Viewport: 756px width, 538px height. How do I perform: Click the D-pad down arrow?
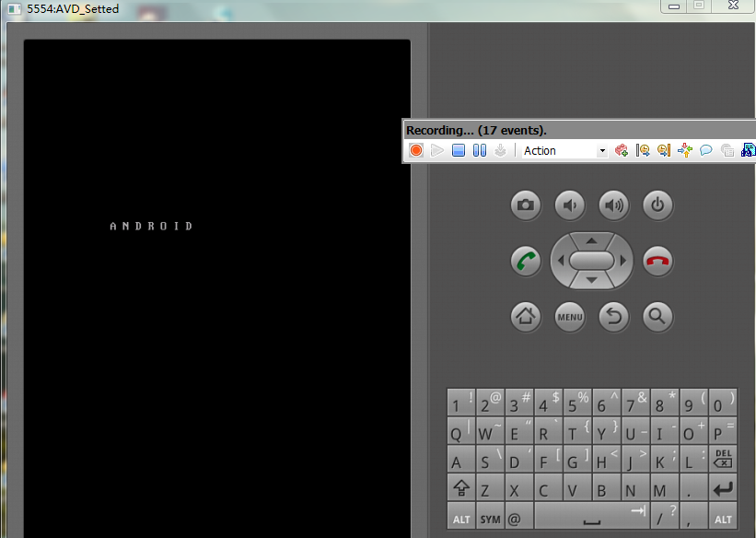tap(591, 281)
